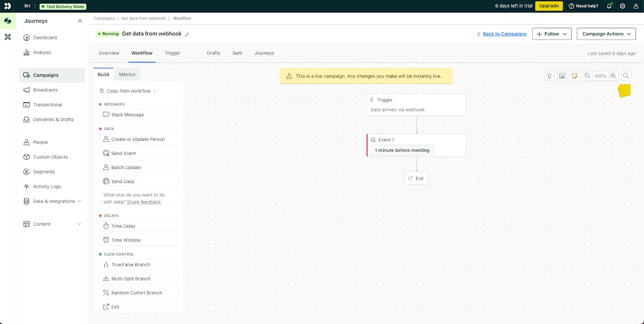Open settings gear icon
644x324 pixels.
[622, 6]
